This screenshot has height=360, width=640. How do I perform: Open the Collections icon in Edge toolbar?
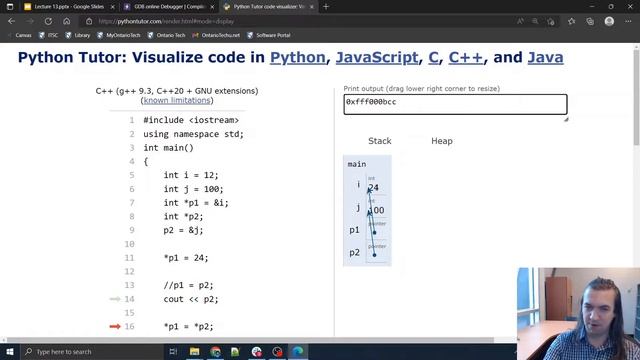point(590,21)
